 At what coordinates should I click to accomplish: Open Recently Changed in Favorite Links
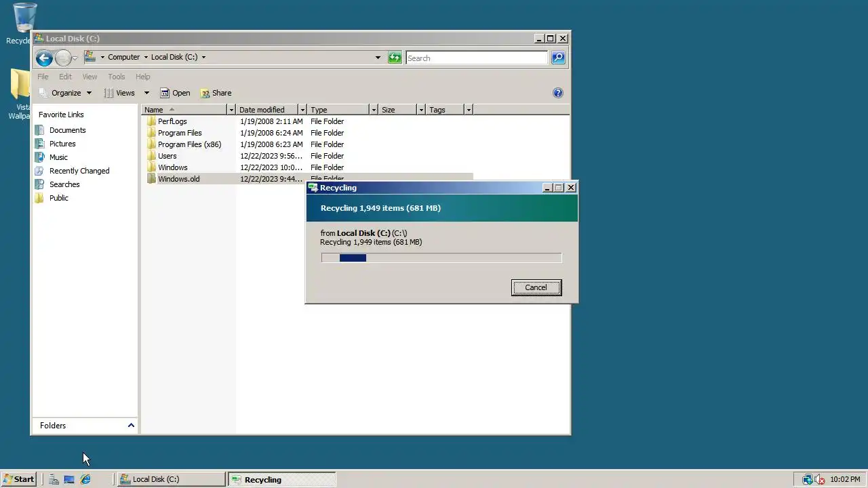[x=79, y=171]
